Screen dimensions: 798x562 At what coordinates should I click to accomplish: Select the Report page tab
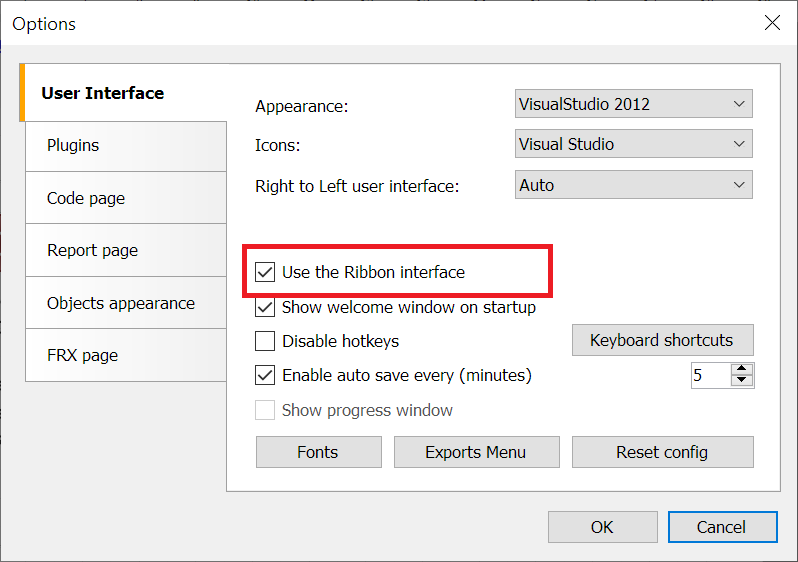coord(125,251)
